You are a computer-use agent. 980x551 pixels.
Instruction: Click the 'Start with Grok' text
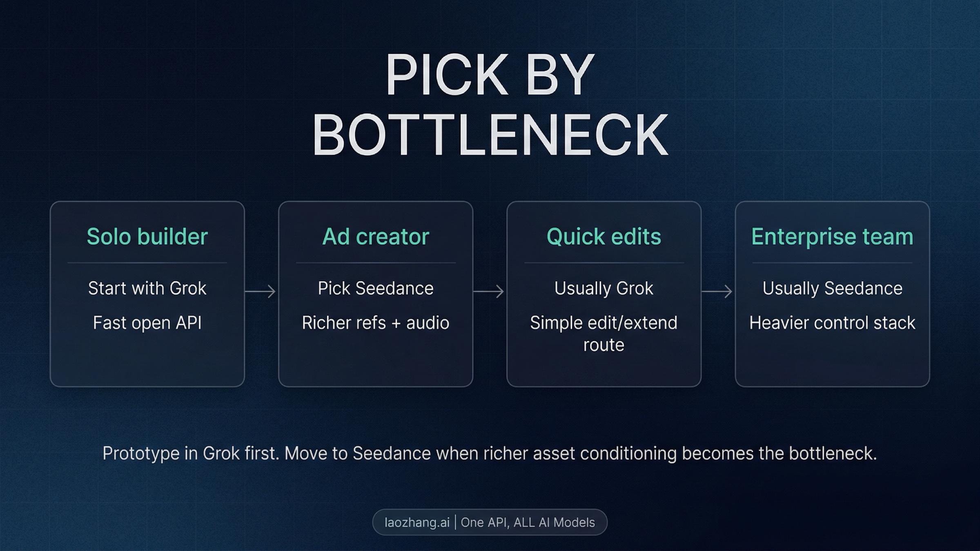click(x=147, y=289)
